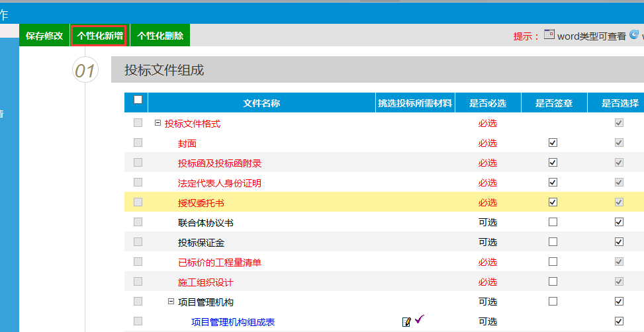Select the 投标函及投标函附录 file name

pos(220,163)
